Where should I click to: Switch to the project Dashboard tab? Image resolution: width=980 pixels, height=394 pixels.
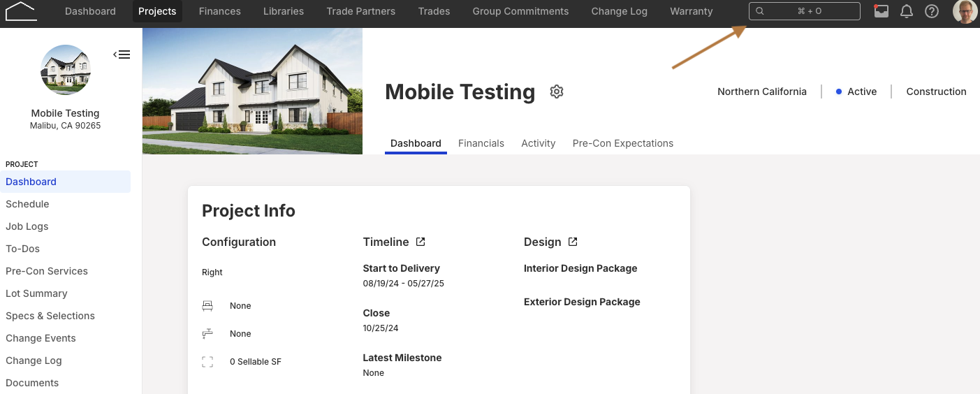[416, 143]
